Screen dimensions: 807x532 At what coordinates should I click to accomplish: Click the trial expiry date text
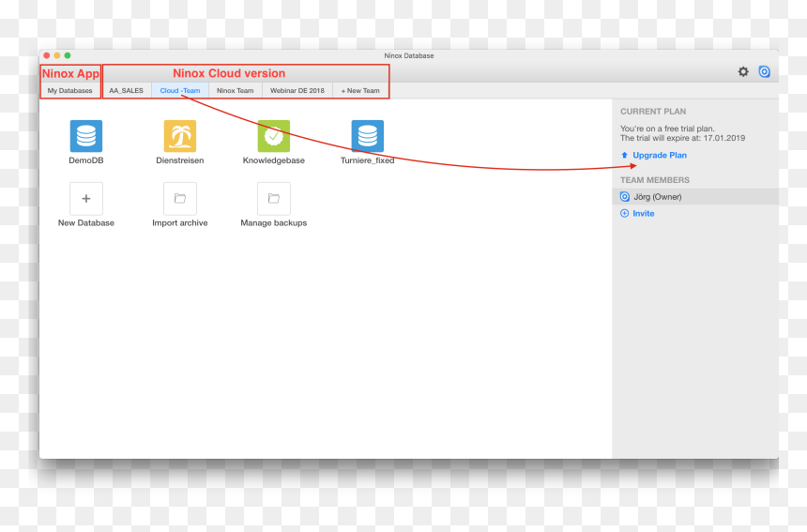click(x=682, y=138)
